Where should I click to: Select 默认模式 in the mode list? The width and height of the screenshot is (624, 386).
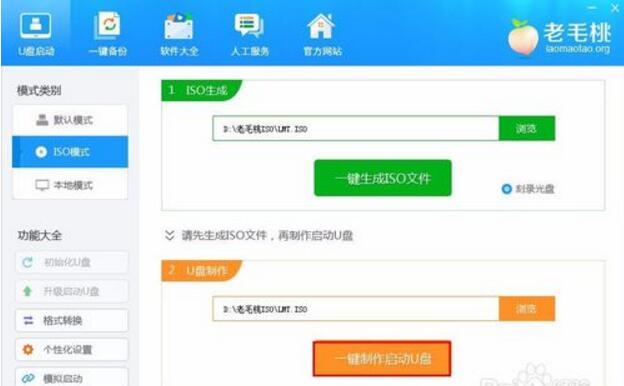tap(70, 120)
